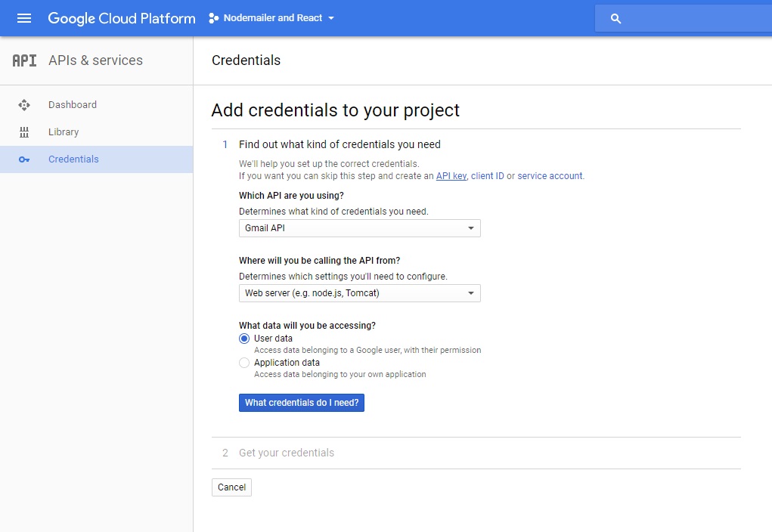The width and height of the screenshot is (772, 532).
Task: Open the Gmail API dropdown
Action: 359,228
